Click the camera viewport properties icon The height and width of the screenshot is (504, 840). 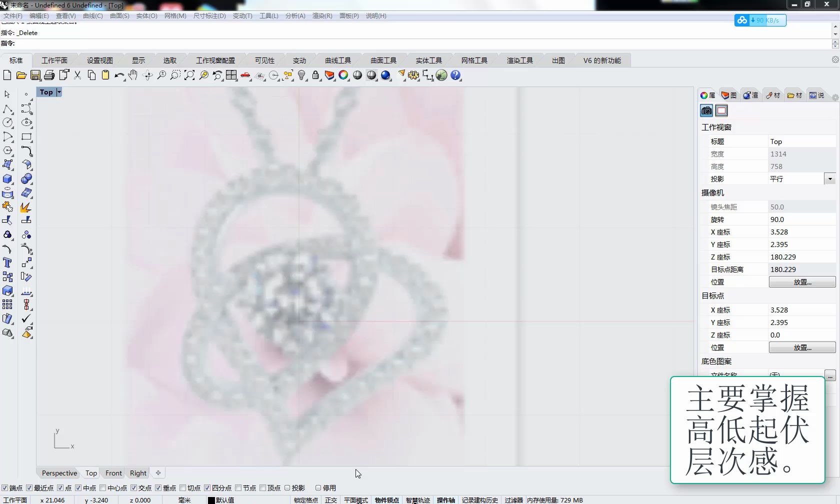pos(706,110)
